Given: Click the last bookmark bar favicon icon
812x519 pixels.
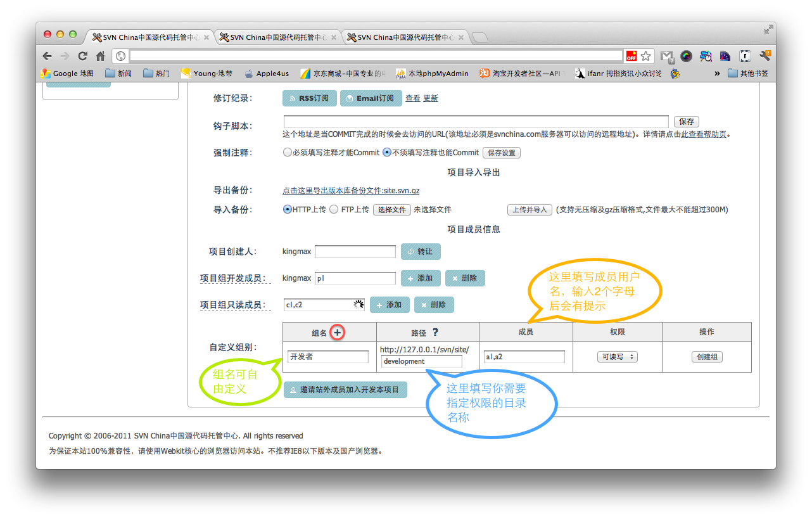Looking at the screenshot, I should pyautogui.click(x=675, y=74).
